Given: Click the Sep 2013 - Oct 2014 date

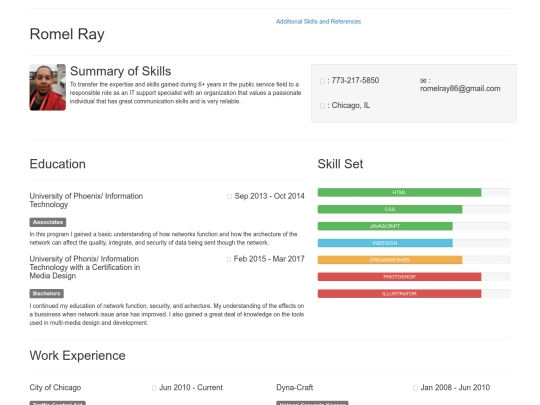Looking at the screenshot, I should click(x=269, y=196).
